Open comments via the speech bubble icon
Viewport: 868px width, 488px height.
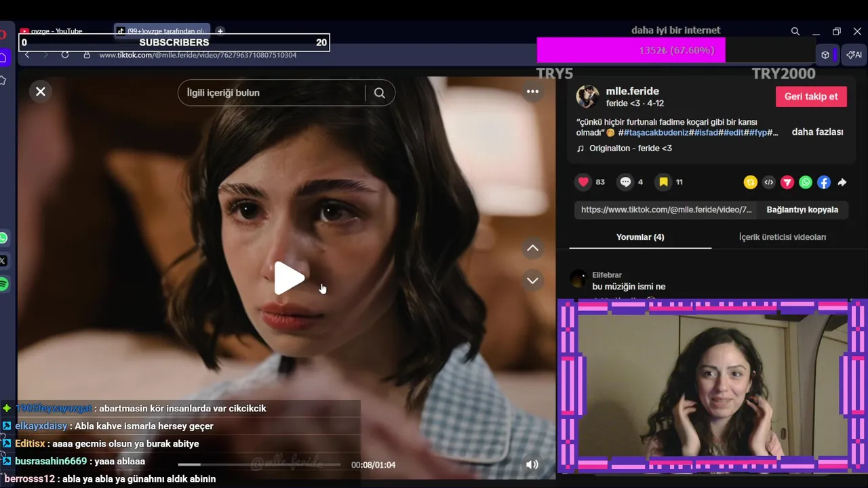(625, 182)
